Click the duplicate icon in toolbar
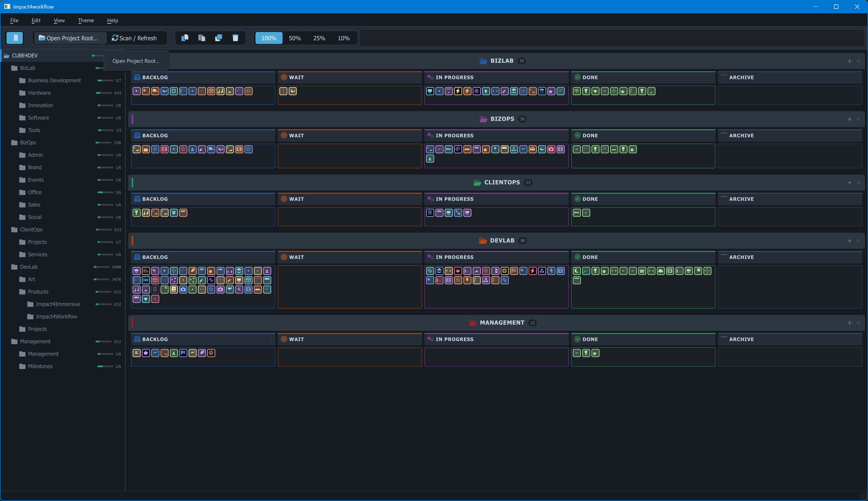 (x=218, y=38)
